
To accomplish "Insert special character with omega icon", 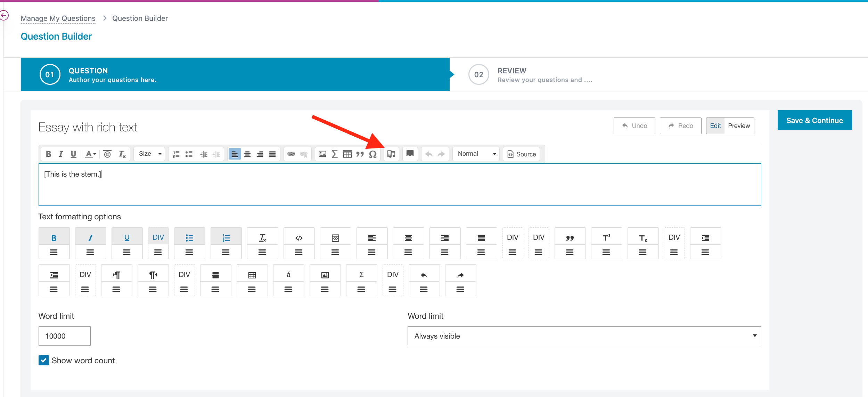I will 373,154.
